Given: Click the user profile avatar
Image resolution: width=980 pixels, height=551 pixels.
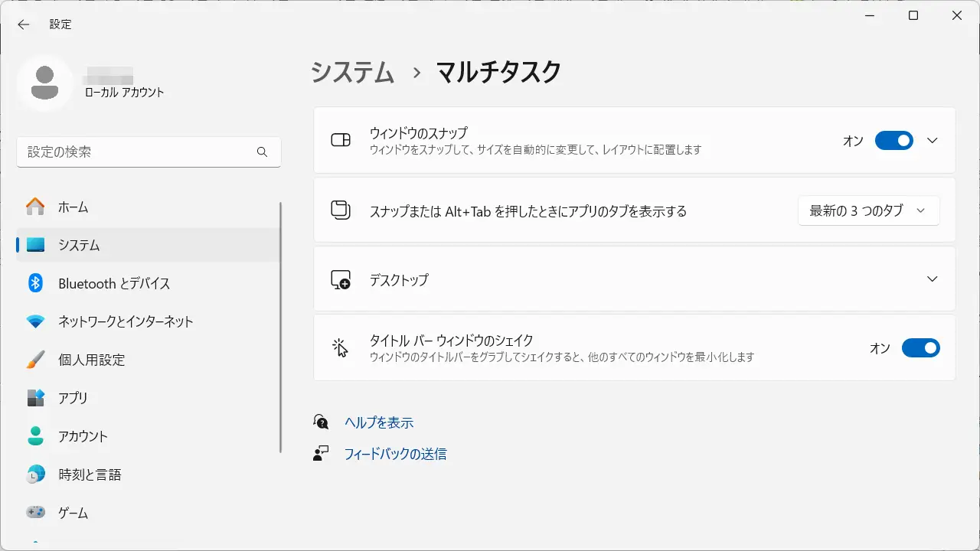Looking at the screenshot, I should [45, 83].
